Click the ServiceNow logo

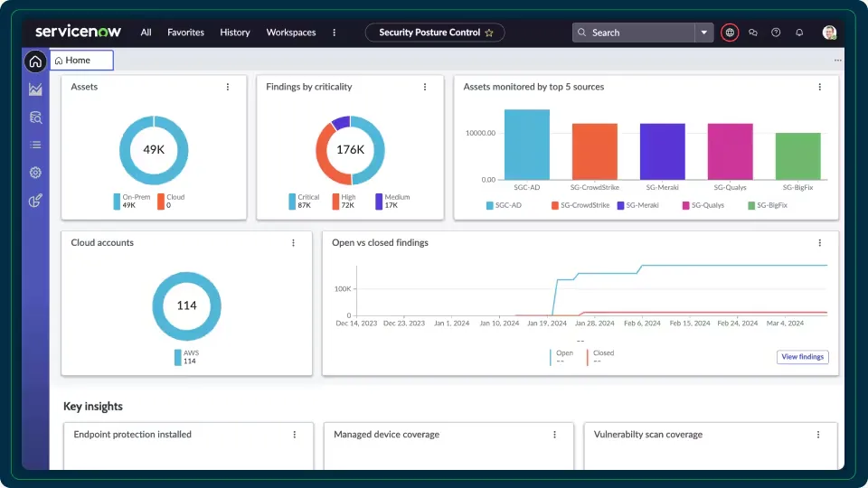coord(78,32)
